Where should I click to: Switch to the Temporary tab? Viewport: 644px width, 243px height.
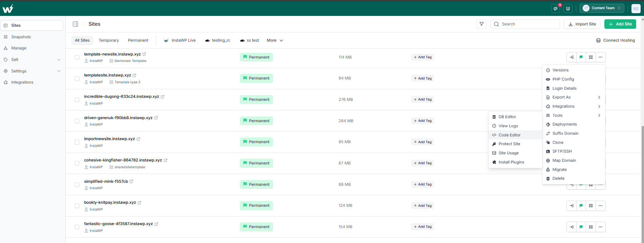tap(109, 40)
